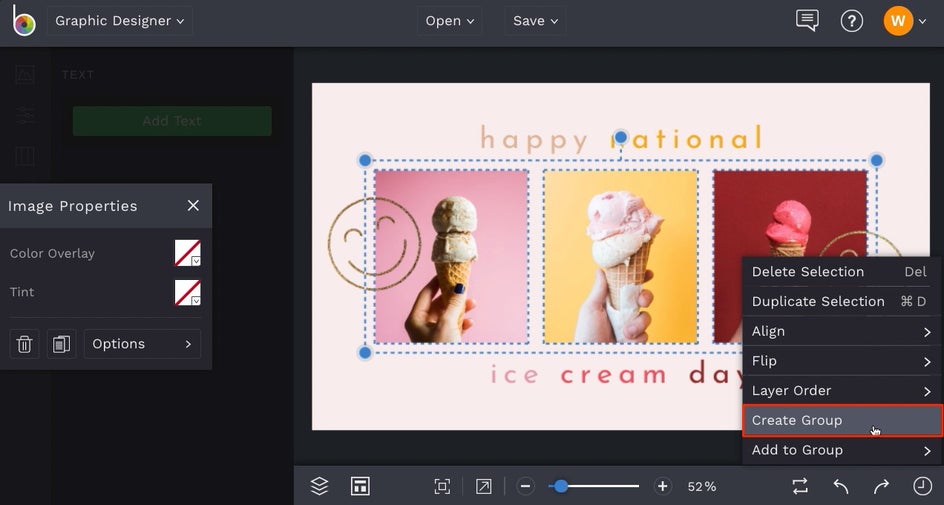This screenshot has width=944, height=505.
Task: Open the Save dropdown menu
Action: click(x=535, y=21)
